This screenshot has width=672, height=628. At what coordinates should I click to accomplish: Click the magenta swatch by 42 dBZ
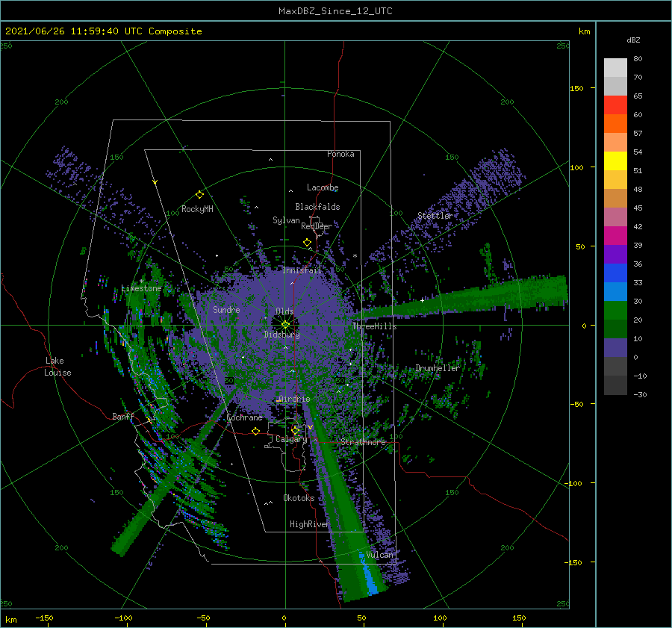(x=615, y=235)
